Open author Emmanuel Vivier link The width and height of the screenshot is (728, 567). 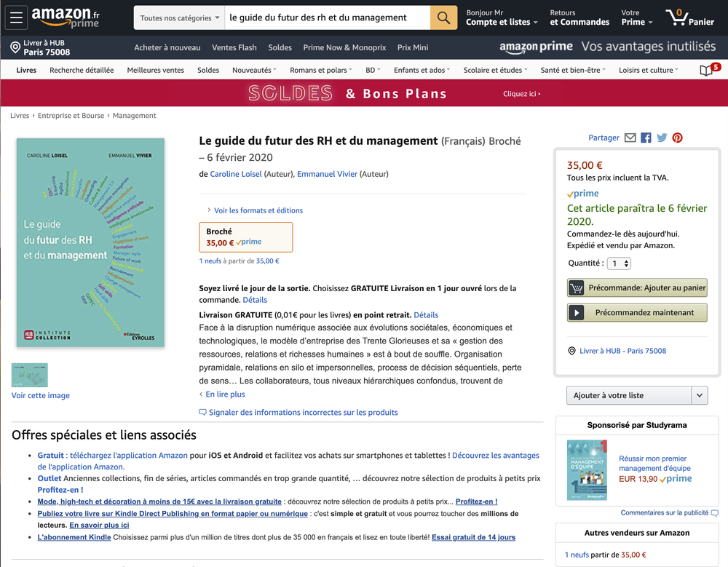[328, 174]
